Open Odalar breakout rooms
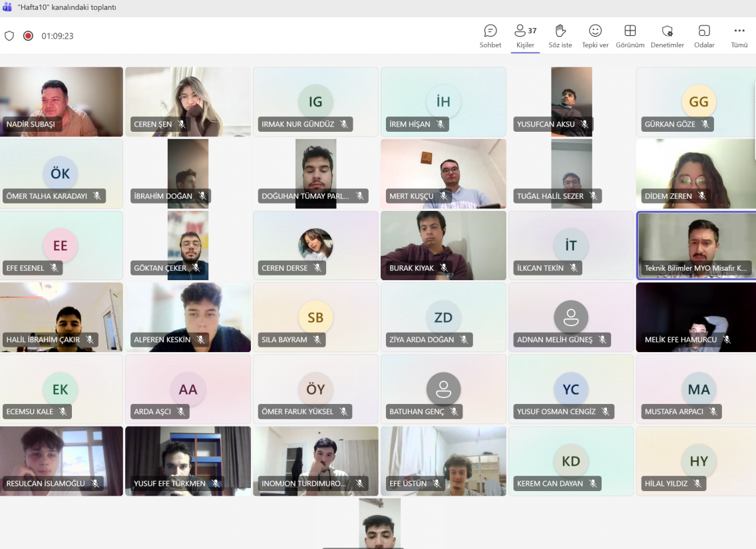This screenshot has height=549, width=756. [x=704, y=36]
